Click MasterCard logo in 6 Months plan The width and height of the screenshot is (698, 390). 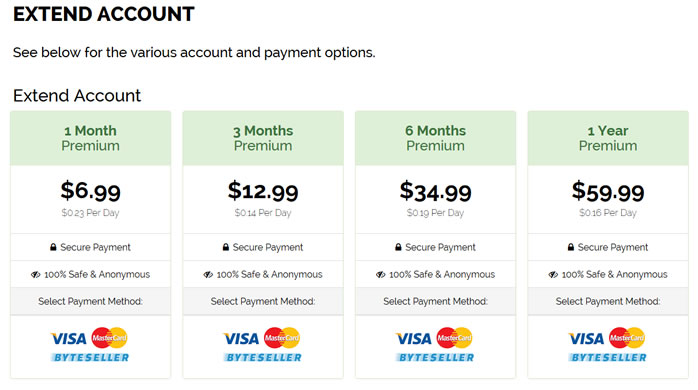455,338
